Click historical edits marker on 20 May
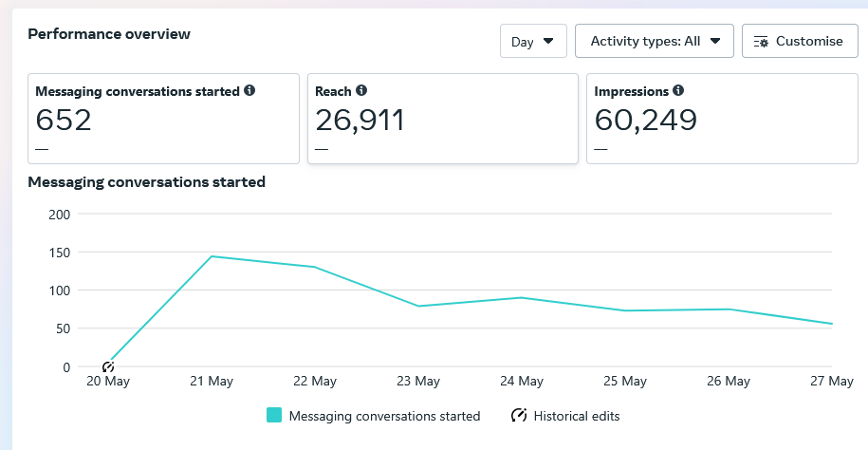 [x=108, y=366]
